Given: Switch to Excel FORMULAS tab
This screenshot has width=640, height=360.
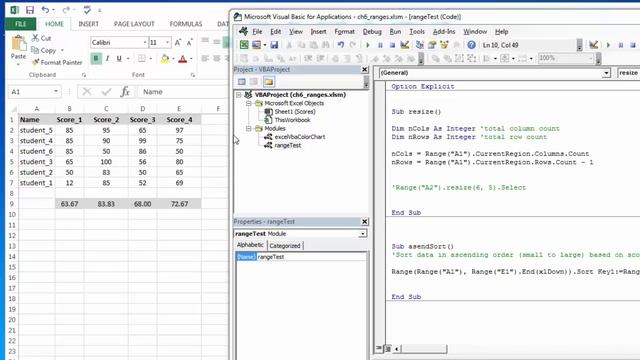Looking at the screenshot, I should pos(186,24).
